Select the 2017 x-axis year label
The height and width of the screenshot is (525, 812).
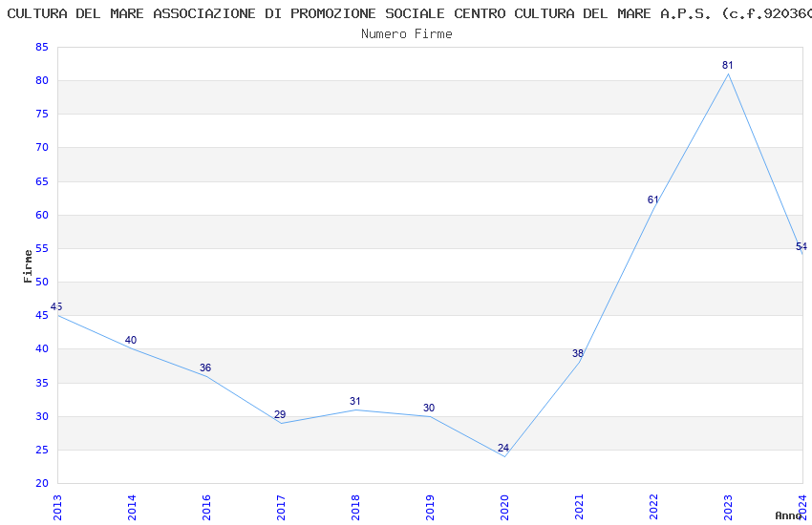[x=281, y=508]
